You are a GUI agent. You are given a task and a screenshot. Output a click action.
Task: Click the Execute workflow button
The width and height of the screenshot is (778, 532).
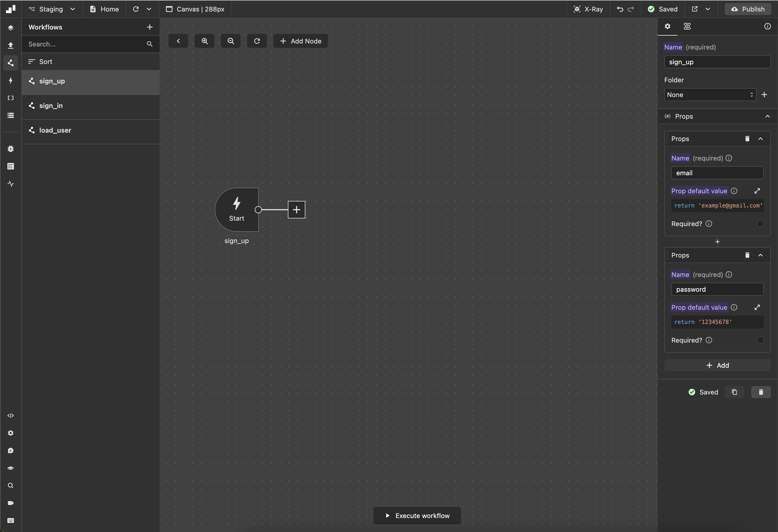416,516
